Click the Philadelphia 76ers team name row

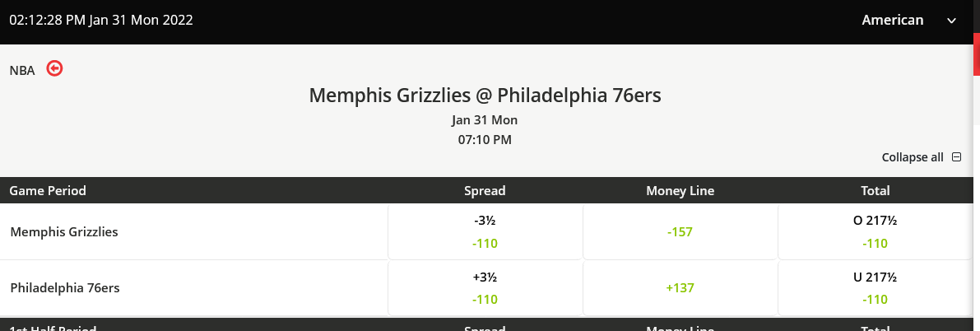pyautogui.click(x=64, y=288)
